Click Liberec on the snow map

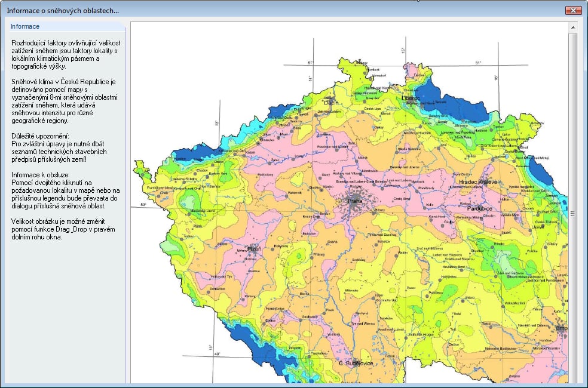point(411,98)
